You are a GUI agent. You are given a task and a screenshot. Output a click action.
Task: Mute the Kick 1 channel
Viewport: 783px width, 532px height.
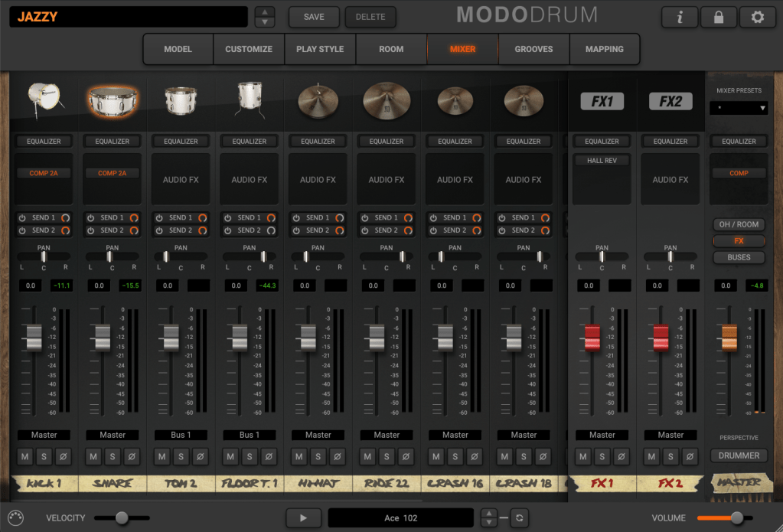coord(25,457)
